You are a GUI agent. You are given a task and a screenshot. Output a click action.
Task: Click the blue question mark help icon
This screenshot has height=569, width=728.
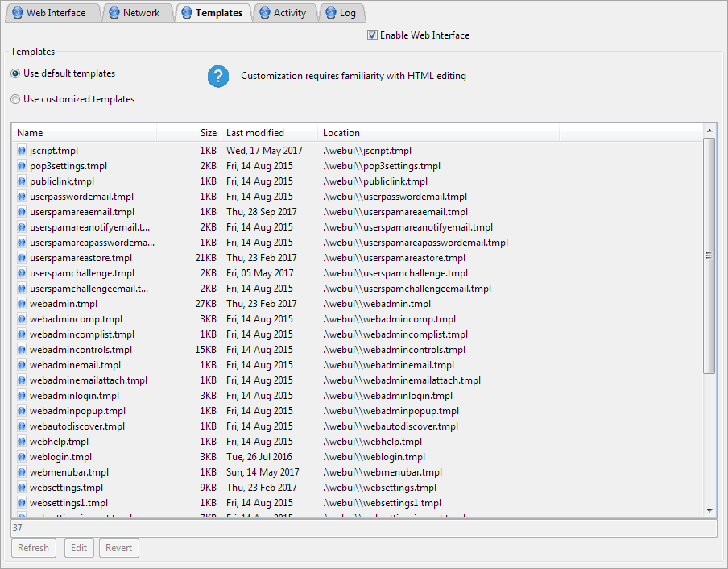click(x=218, y=77)
